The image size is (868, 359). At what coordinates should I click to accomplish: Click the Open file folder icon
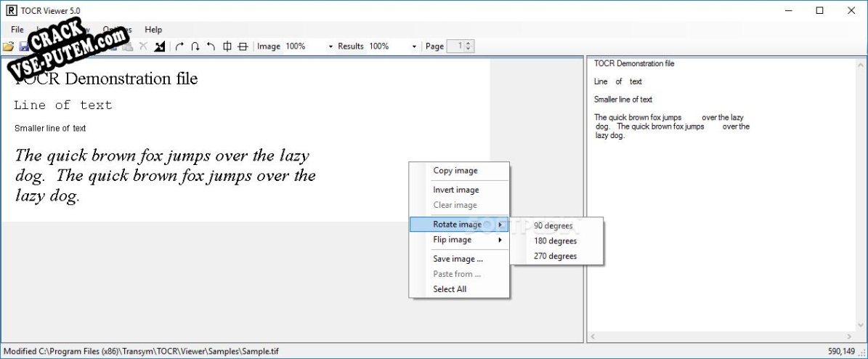(8, 47)
